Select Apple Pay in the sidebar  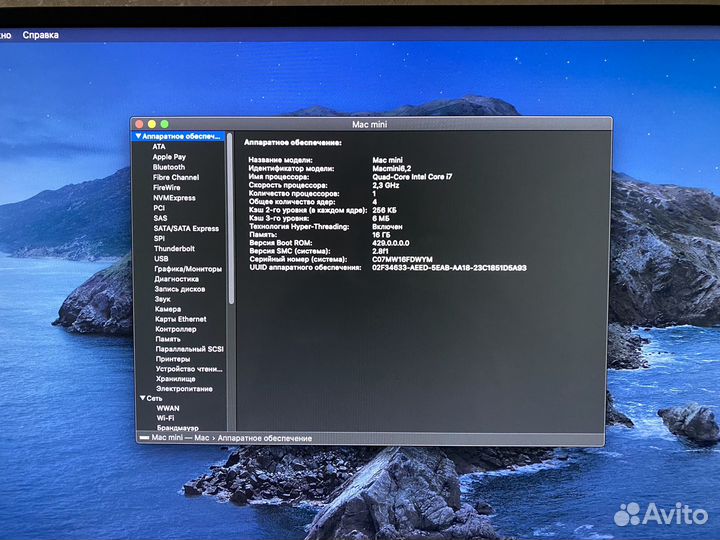pos(169,157)
